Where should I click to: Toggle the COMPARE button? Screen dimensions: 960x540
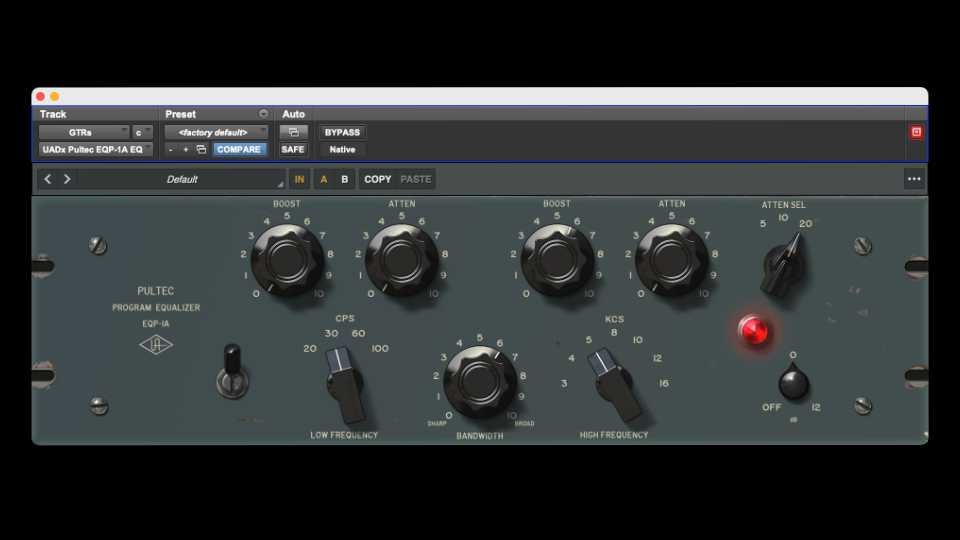(x=239, y=149)
